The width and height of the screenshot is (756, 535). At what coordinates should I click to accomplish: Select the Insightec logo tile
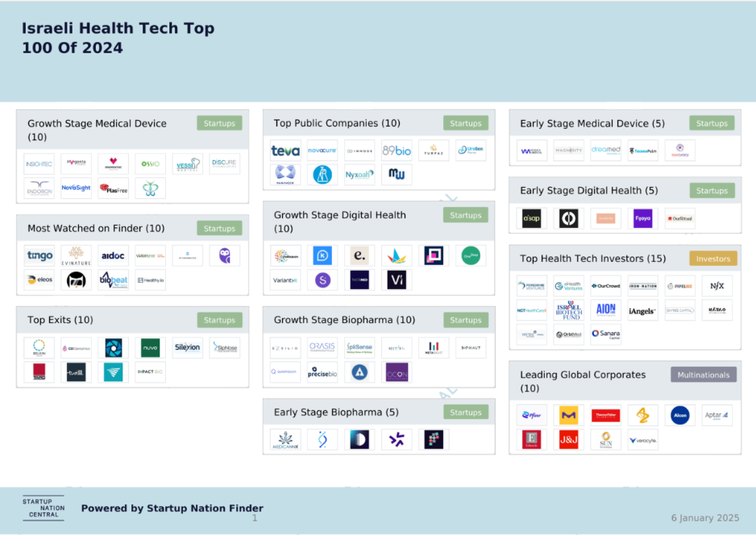click(x=39, y=164)
